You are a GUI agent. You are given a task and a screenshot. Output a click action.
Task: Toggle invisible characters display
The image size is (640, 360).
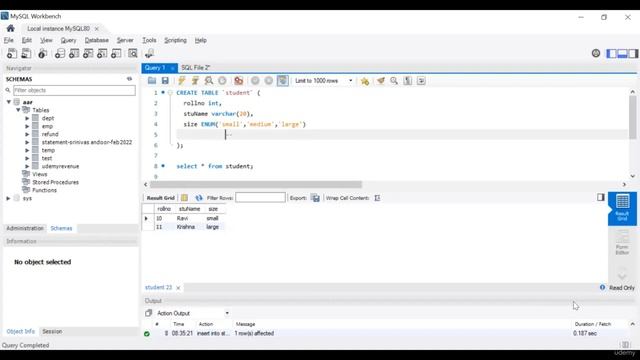tap(408, 81)
